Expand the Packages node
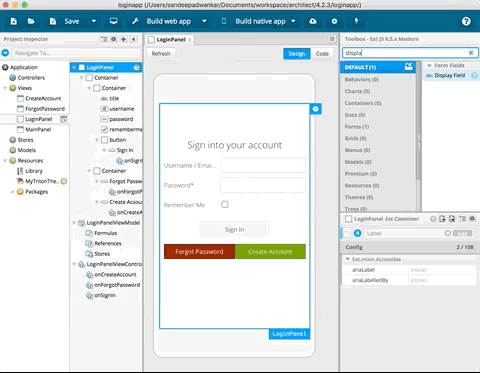The image size is (480, 373). [13, 192]
